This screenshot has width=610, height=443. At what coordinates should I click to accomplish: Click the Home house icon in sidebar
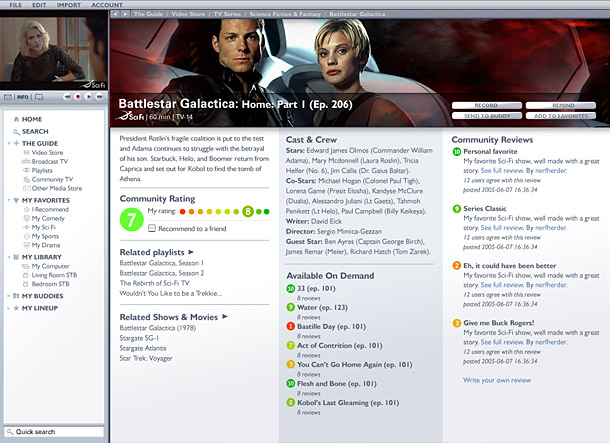[x=16, y=119]
